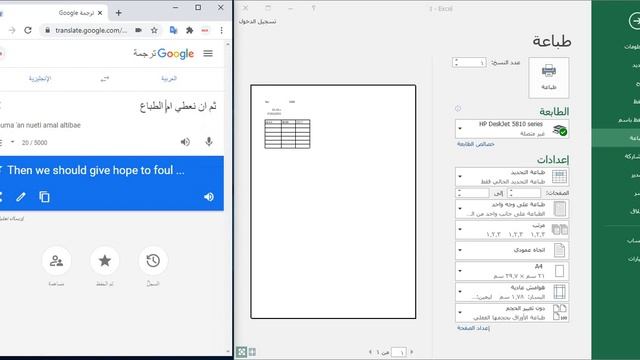This screenshot has width=640, height=360.
Task: Open the Saved star button in Google Translate
Action: (104, 260)
